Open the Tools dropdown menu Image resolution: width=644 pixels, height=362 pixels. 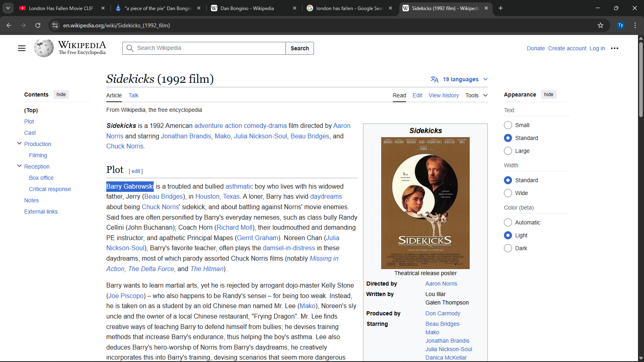pos(477,95)
